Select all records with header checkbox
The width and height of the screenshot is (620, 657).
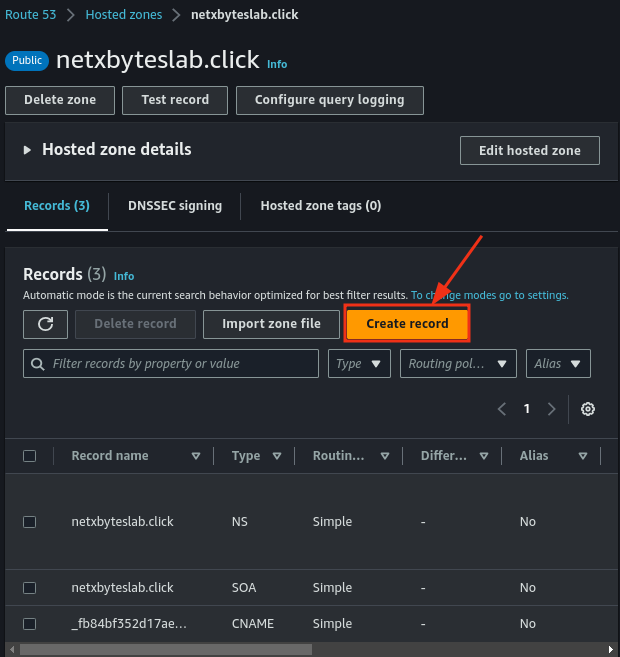[x=30, y=456]
